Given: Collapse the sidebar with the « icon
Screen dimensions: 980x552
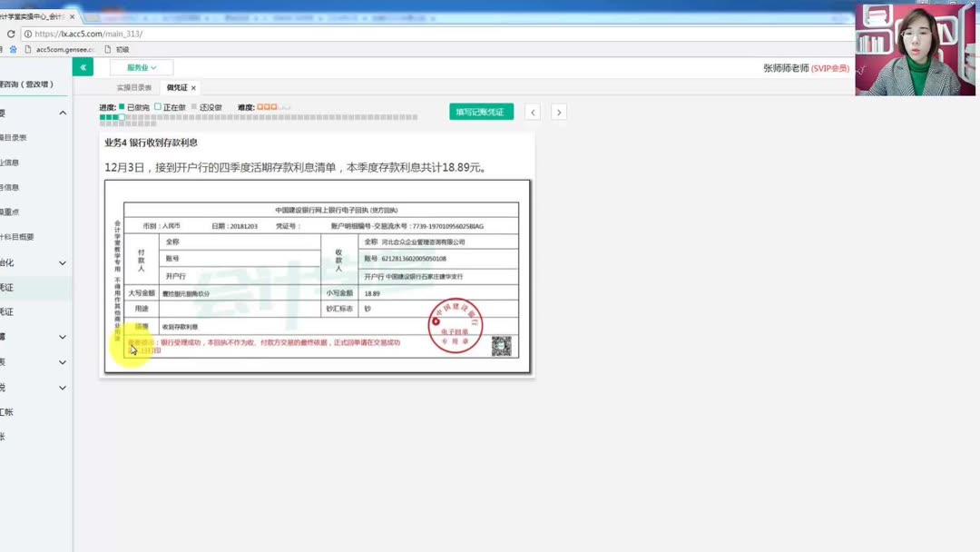Looking at the screenshot, I should click(x=82, y=66).
